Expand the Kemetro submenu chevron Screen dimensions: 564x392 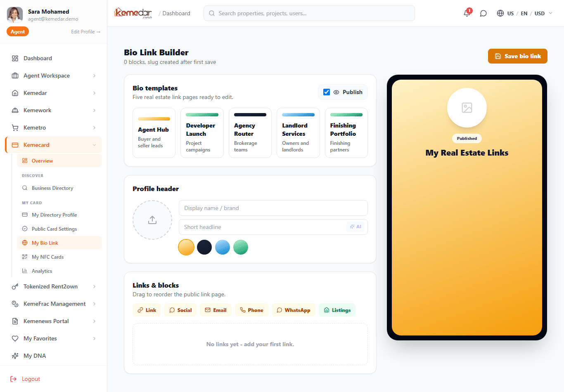(94, 128)
